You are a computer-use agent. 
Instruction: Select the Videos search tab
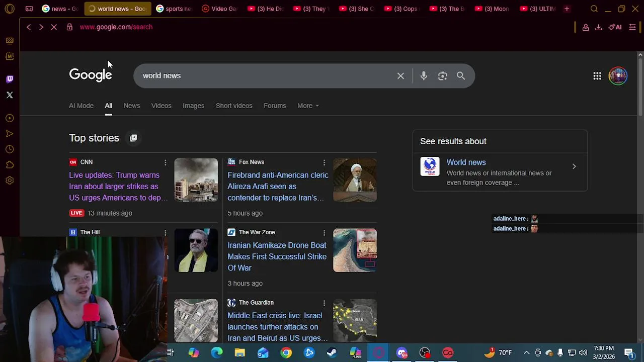coord(161,106)
